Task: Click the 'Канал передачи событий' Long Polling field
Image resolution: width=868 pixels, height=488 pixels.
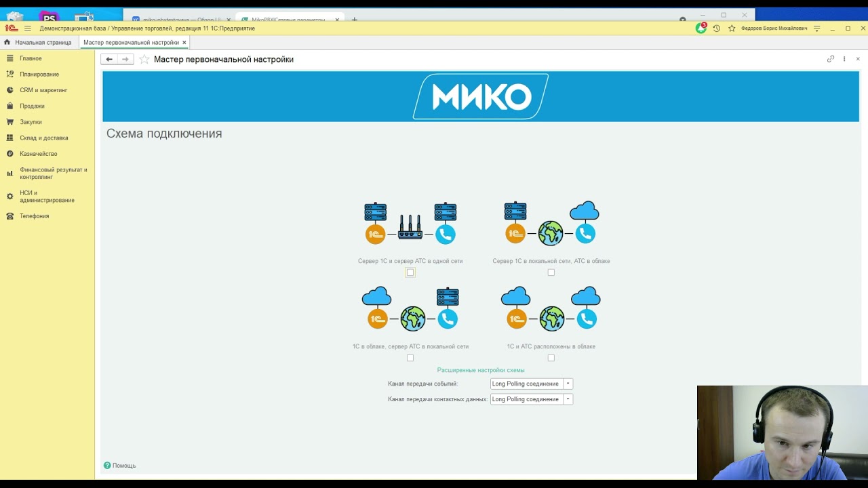Action: point(527,384)
